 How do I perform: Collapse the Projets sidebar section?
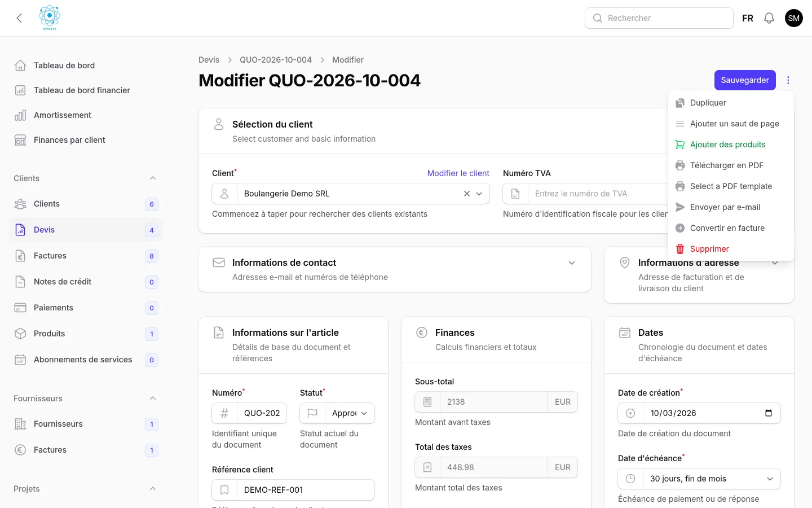[153, 489]
